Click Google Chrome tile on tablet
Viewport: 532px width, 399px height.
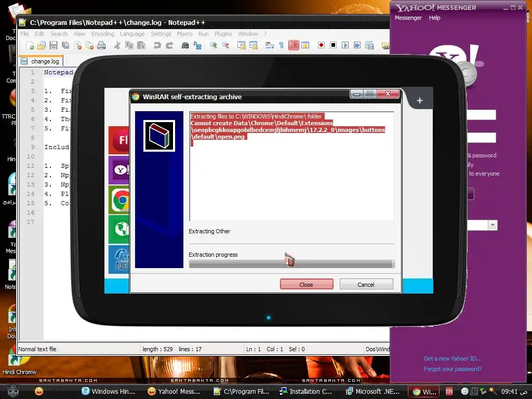click(119, 200)
